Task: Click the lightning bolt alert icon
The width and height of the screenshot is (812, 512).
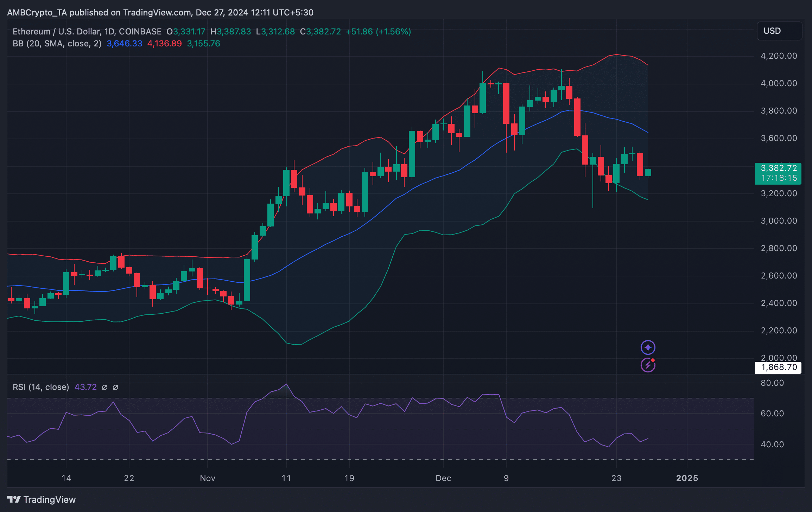Action: (x=648, y=365)
